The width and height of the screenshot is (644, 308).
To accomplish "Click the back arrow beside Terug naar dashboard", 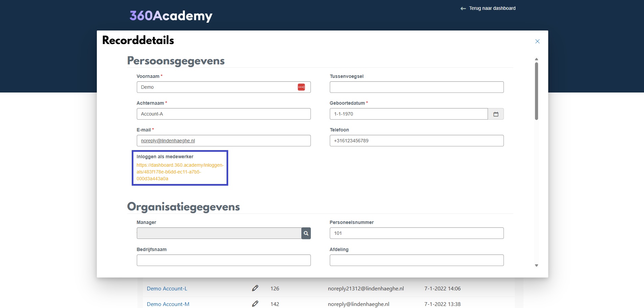I will (x=463, y=8).
